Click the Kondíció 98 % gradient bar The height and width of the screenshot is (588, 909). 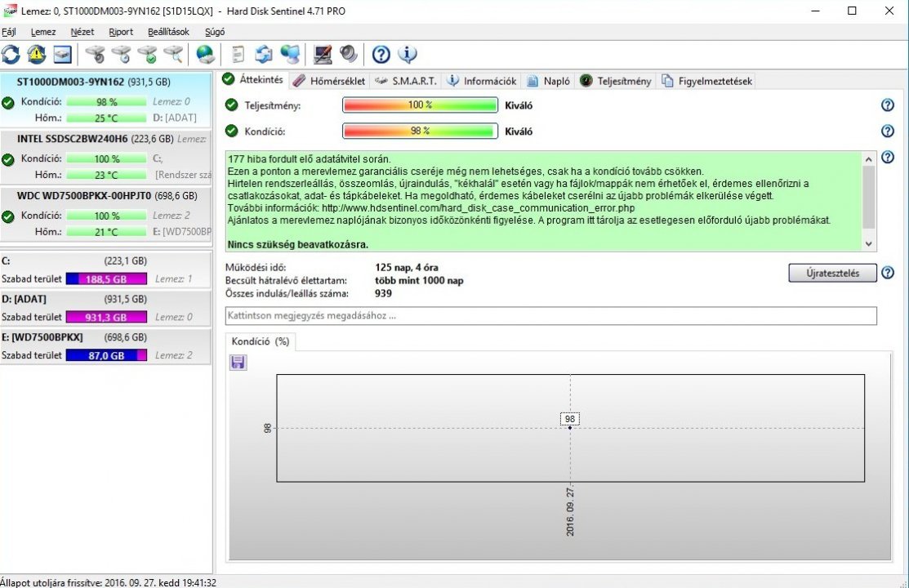(x=420, y=131)
